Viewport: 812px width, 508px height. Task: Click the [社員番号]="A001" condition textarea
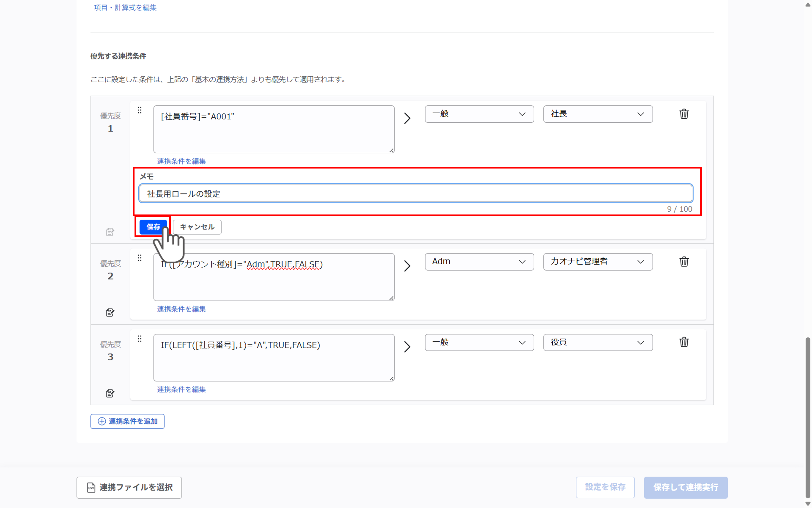click(274, 129)
